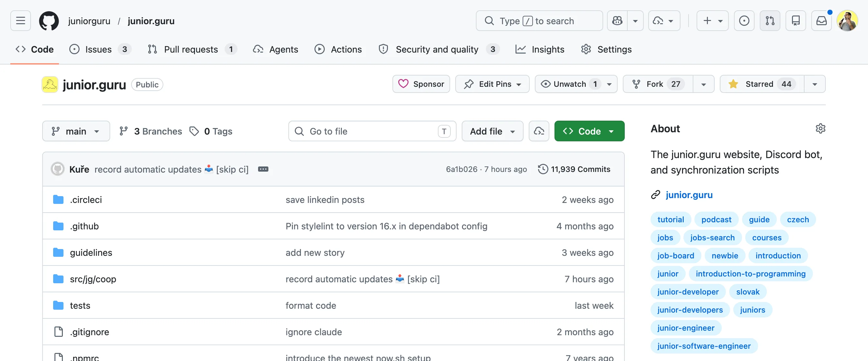Switch to the Code tab
The width and height of the screenshot is (868, 361).
[35, 49]
